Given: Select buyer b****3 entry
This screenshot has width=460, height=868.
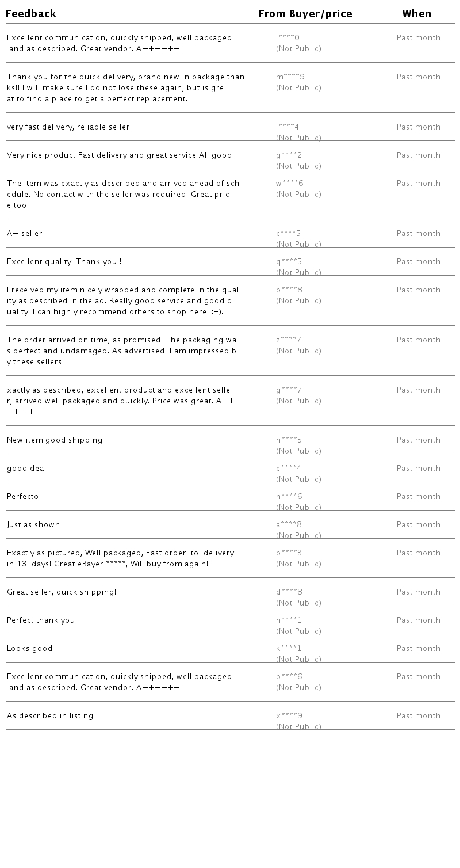Looking at the screenshot, I should click(x=289, y=553).
